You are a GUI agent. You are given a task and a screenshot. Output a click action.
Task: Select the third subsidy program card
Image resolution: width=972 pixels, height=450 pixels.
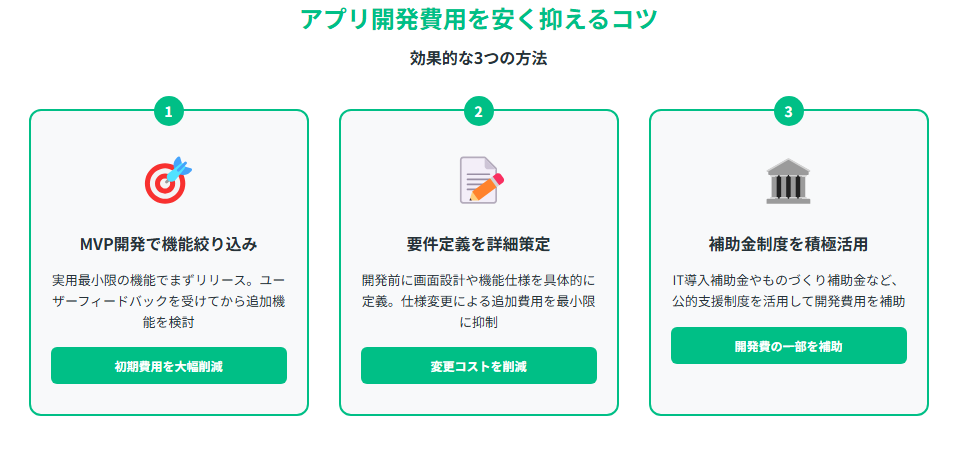[789, 263]
